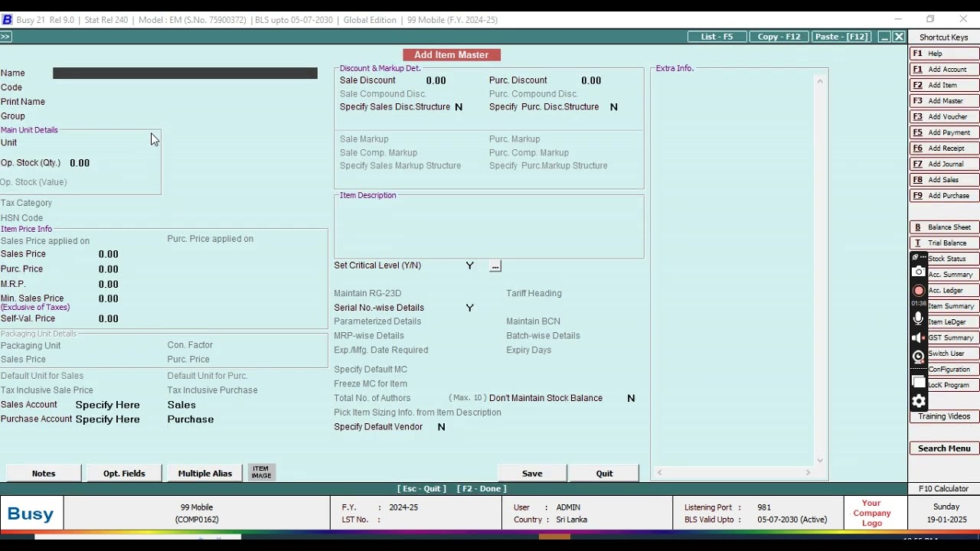Click the Extra Info horizontal scroll left arrow

click(x=660, y=473)
